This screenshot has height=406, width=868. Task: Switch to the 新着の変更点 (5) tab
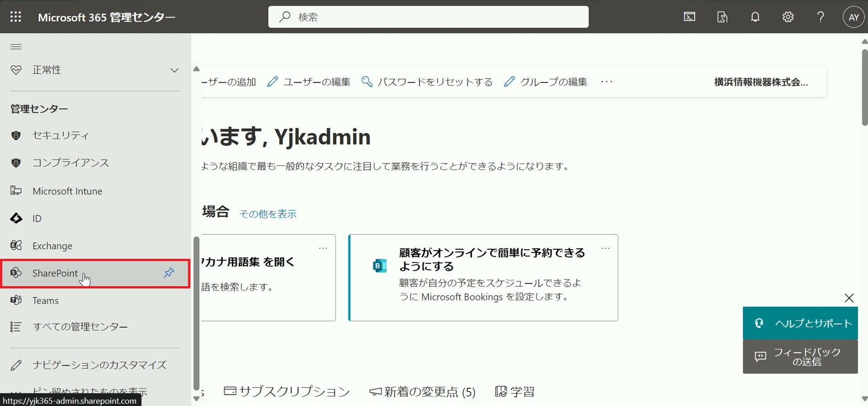422,392
